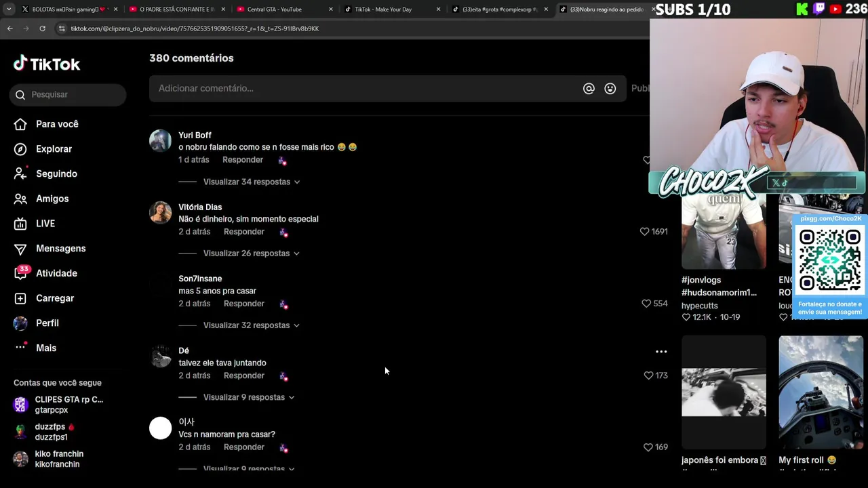The width and height of the screenshot is (868, 488).
Task: Like the 이사 comment heart 169
Action: [x=648, y=447]
